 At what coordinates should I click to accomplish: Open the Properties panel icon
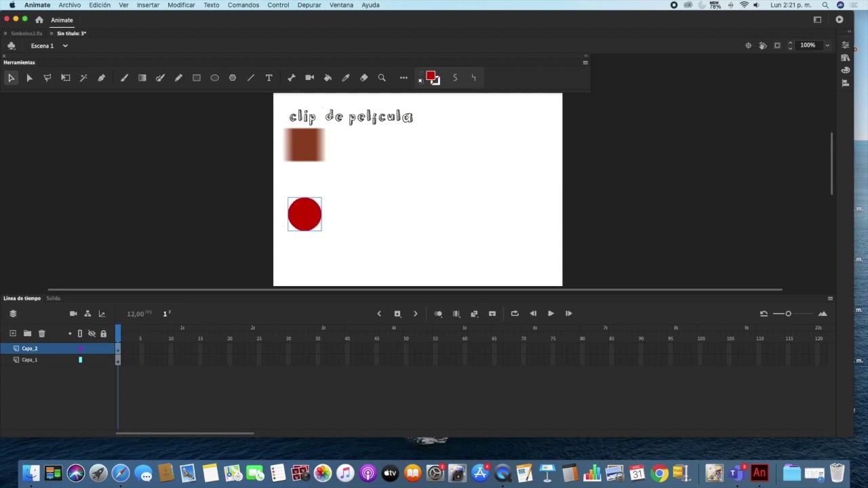(846, 45)
